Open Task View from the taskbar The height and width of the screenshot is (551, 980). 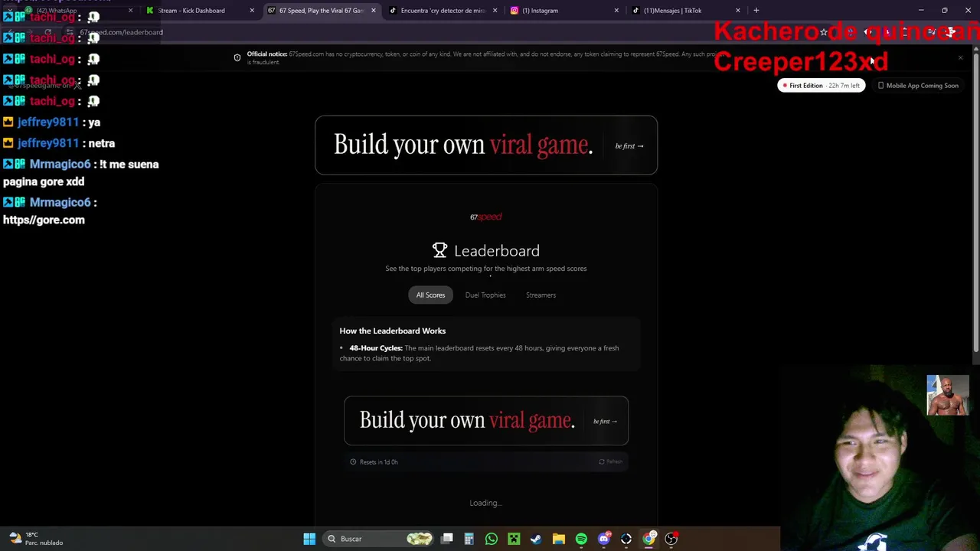447,539
